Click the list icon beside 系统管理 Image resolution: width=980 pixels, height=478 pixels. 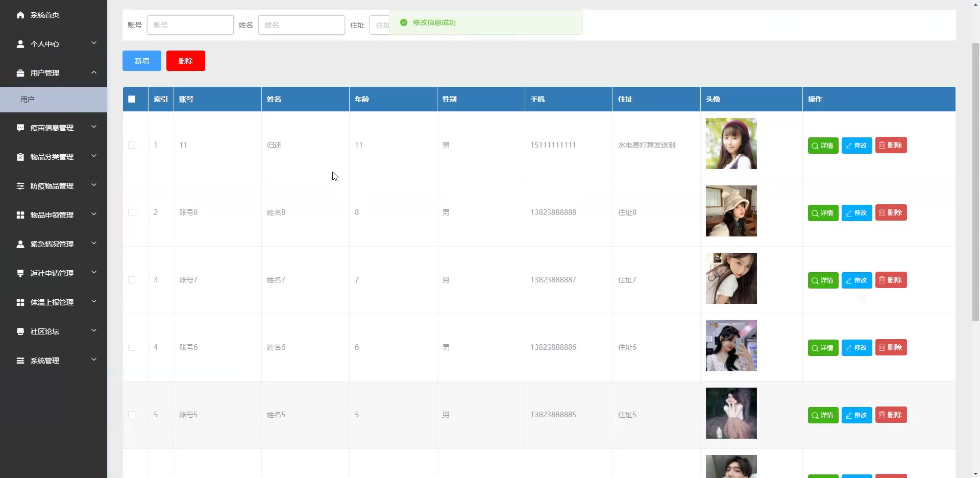(20, 361)
